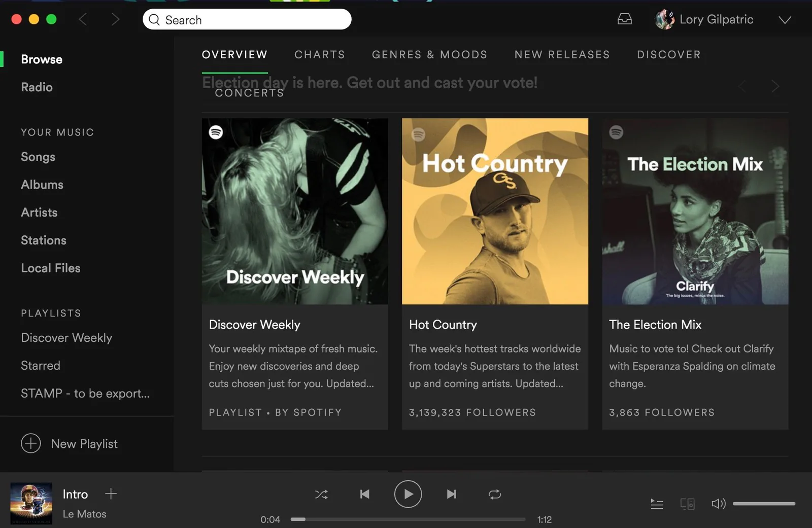812x528 pixels.
Task: Skip to the next track
Action: pos(451,494)
